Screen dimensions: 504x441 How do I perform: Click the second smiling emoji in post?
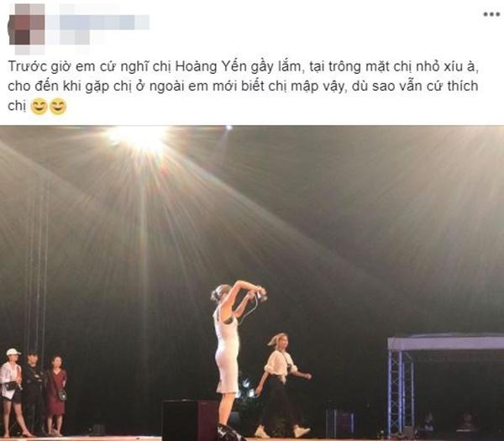point(58,107)
